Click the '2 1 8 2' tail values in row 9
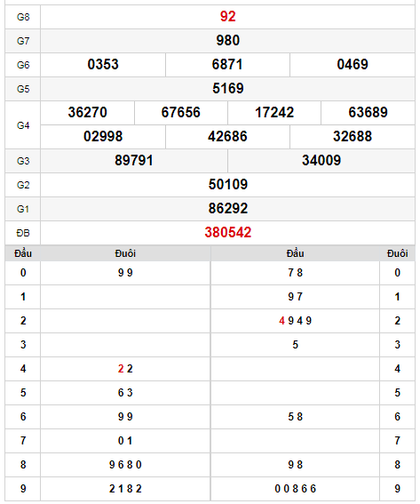This screenshot has height=504, width=420. click(x=125, y=489)
